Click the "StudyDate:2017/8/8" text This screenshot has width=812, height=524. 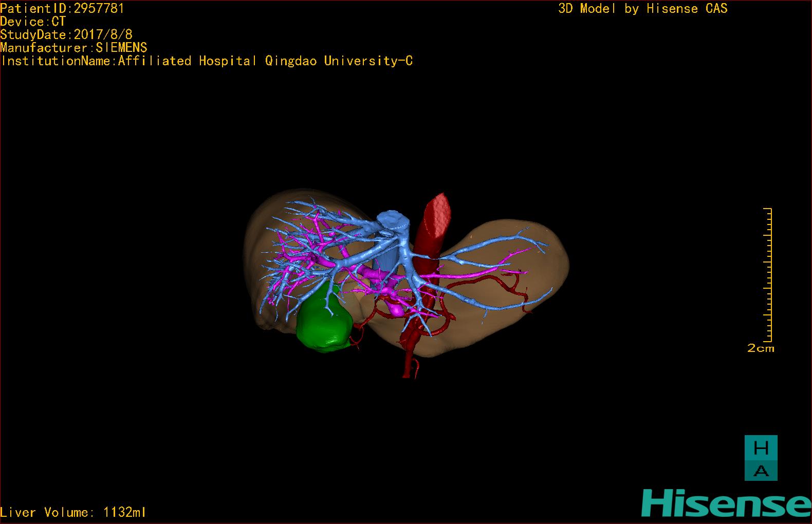tap(66, 35)
